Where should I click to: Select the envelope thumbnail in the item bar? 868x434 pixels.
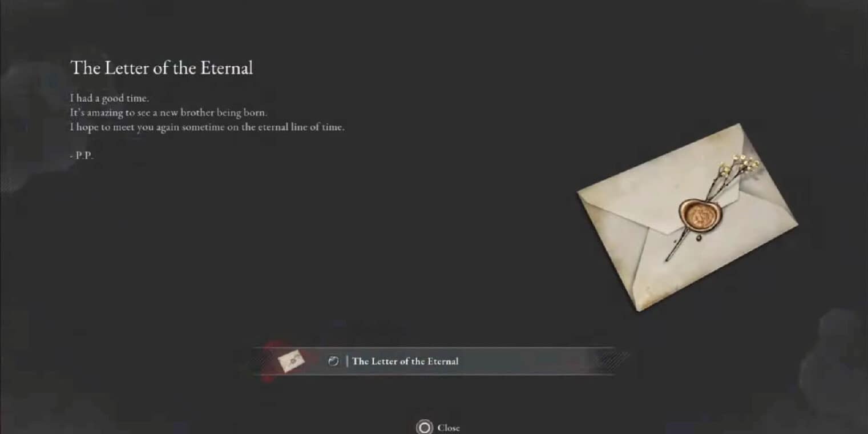pos(291,361)
